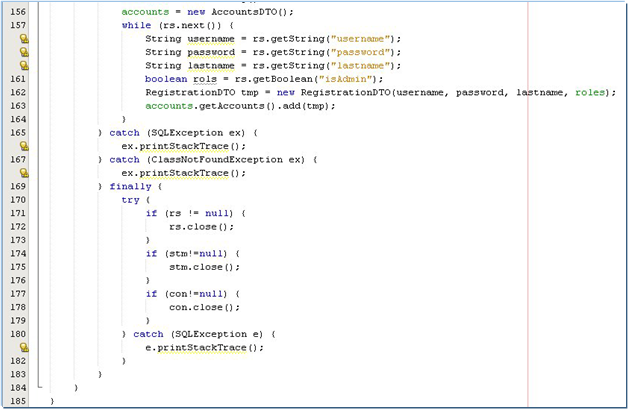Click 'String username' variable declaration

(190, 39)
